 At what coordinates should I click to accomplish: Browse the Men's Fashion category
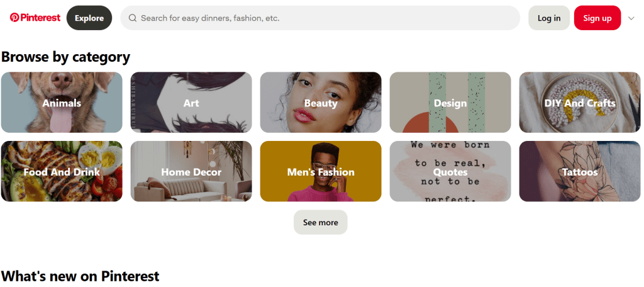[x=321, y=172]
